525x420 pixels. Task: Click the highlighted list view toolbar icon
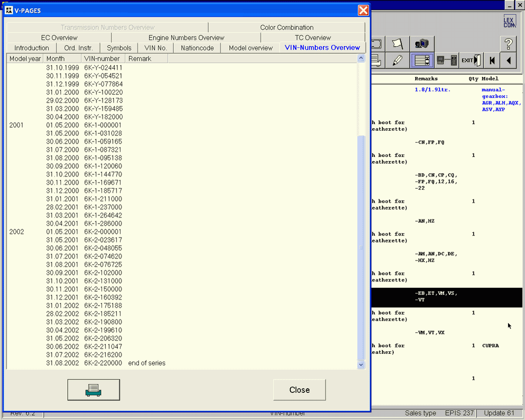(x=422, y=61)
